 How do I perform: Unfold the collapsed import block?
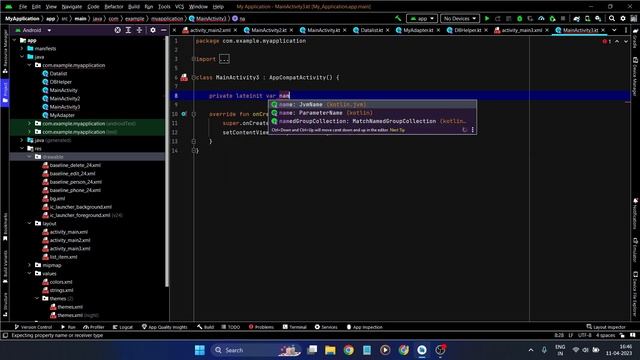point(224,59)
